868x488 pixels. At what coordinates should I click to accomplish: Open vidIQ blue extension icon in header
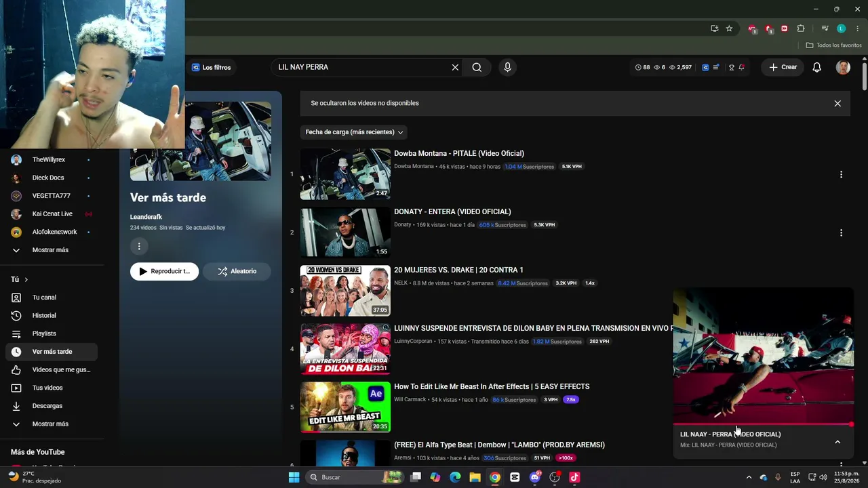pyautogui.click(x=705, y=67)
